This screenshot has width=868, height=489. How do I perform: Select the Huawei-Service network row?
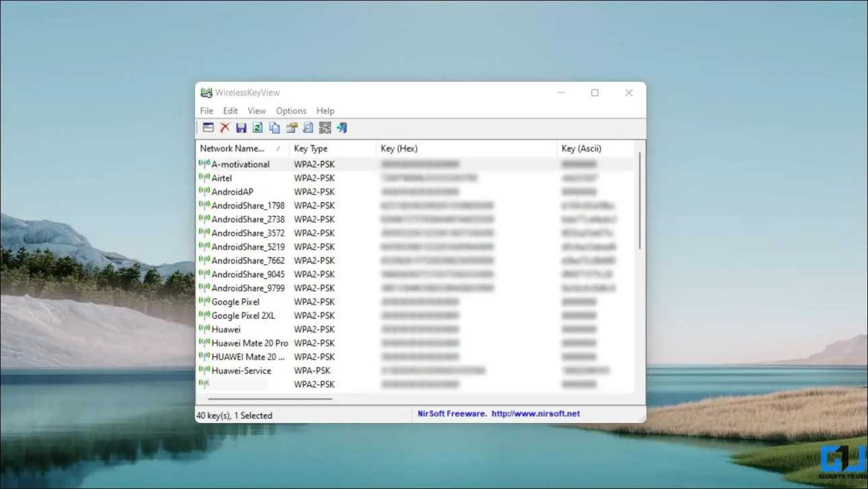[241, 370]
